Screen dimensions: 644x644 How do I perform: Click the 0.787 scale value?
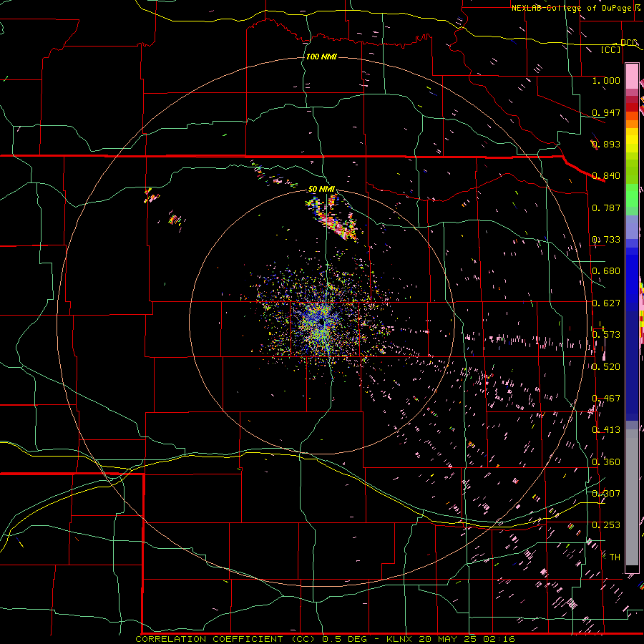[x=606, y=208]
